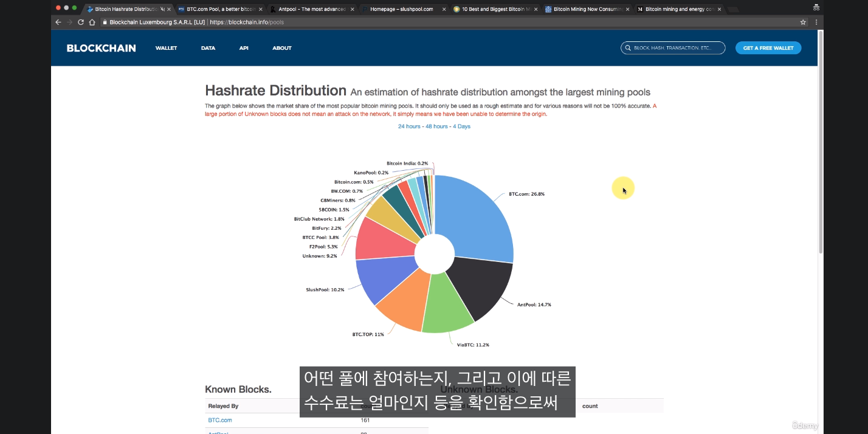Mute the Bitcoin Hashrate Distribution tab audio icon
The width and height of the screenshot is (868, 434).
click(x=162, y=9)
